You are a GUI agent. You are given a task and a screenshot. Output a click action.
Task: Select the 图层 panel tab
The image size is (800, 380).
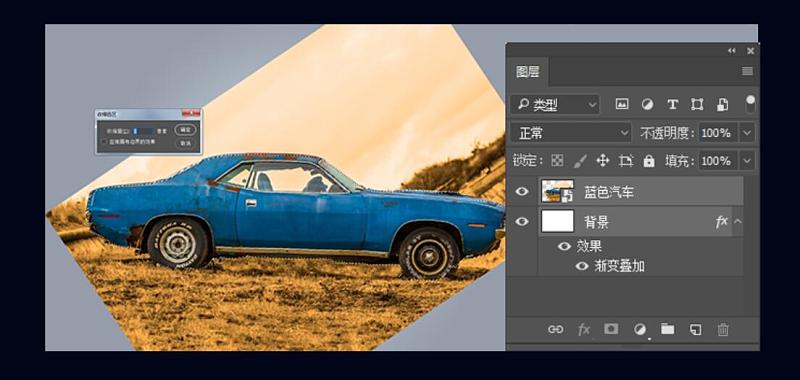[x=528, y=72]
